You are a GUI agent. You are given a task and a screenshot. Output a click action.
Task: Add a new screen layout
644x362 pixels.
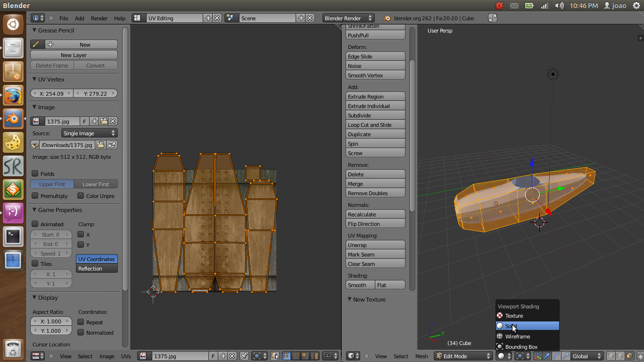point(208,18)
